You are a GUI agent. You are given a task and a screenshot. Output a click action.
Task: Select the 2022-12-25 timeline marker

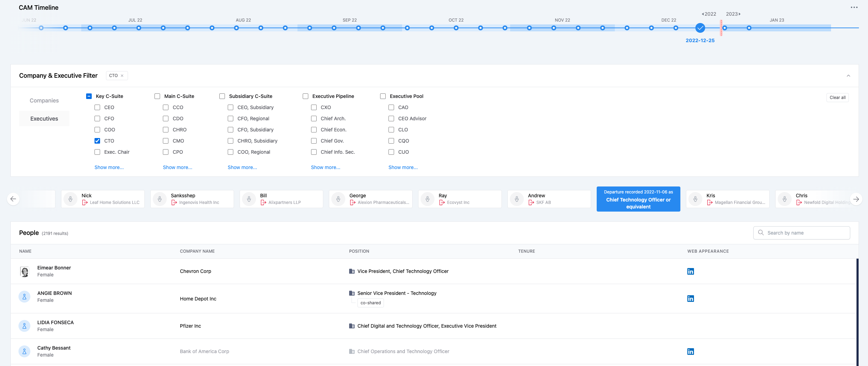point(700,28)
